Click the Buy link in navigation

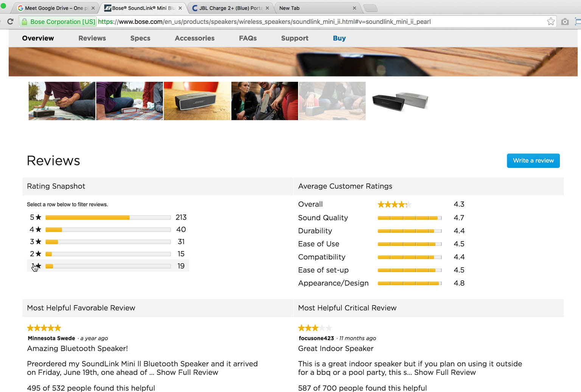tap(339, 38)
